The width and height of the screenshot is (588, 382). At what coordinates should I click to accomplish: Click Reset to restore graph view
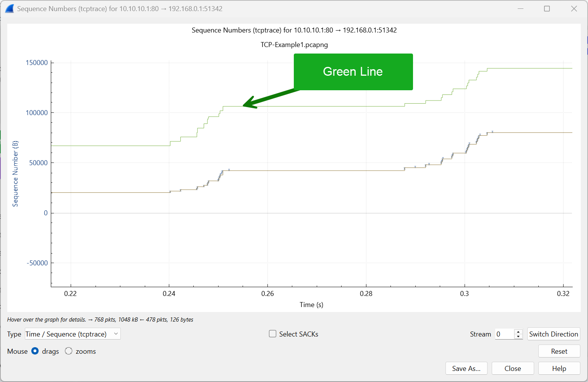point(559,351)
